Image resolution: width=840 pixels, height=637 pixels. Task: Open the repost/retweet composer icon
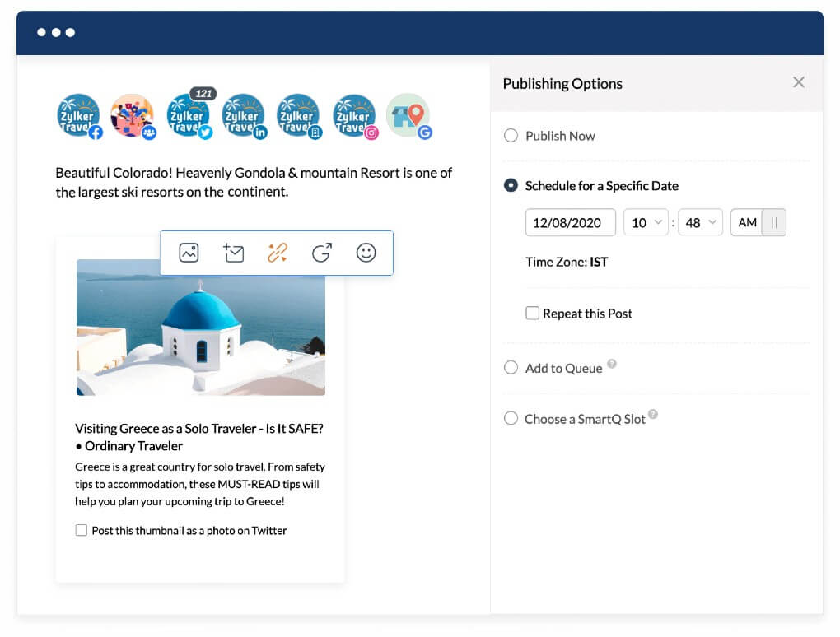tap(322, 253)
